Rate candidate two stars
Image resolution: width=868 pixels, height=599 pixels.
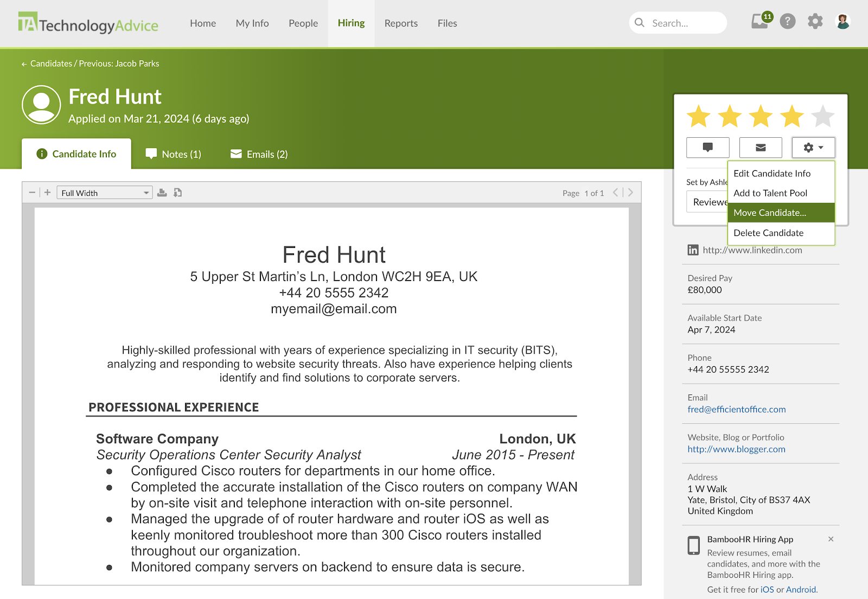(x=730, y=116)
